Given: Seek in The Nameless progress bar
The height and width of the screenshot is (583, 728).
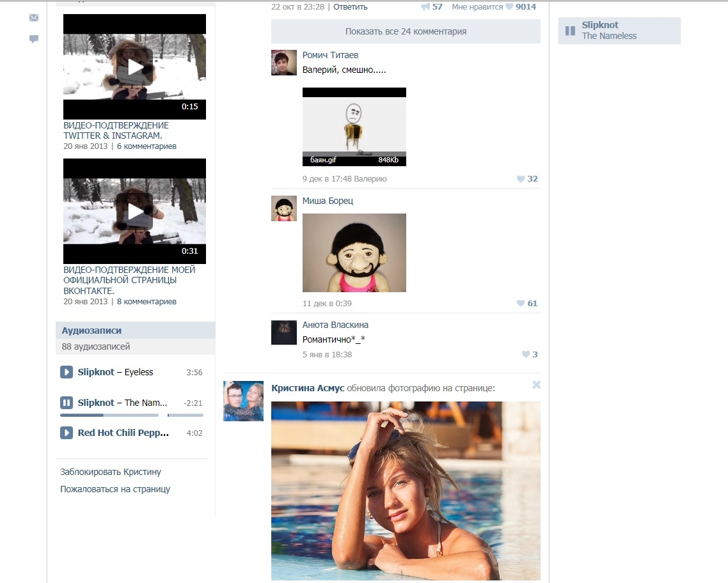Looking at the screenshot, I should click(109, 415).
